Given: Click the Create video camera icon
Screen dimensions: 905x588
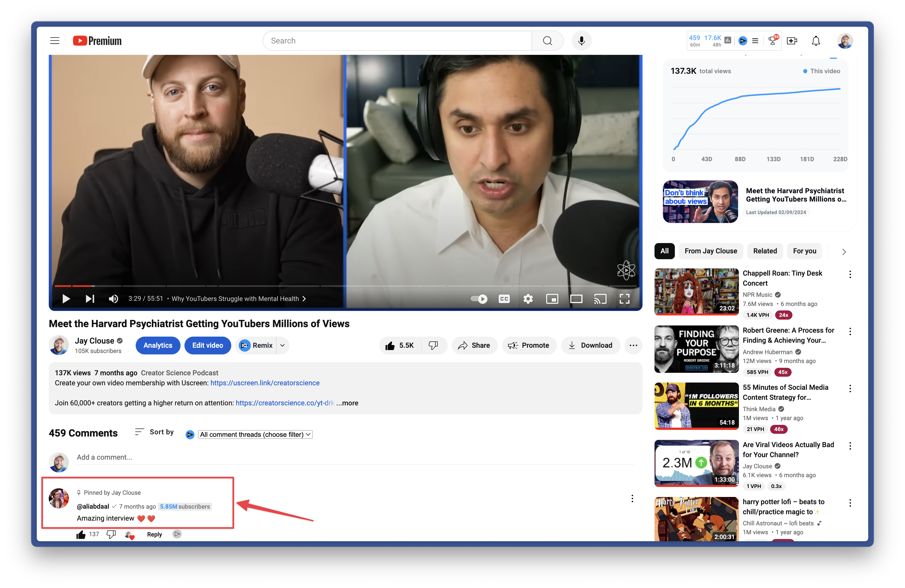Looking at the screenshot, I should point(792,41).
